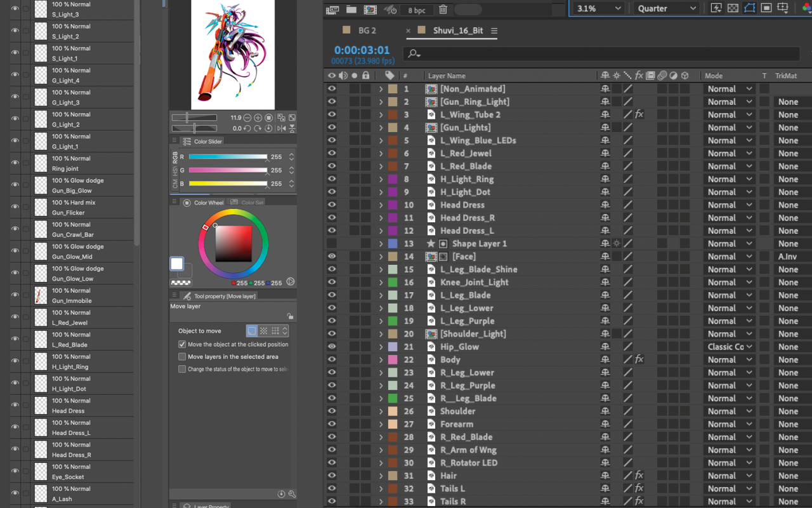The height and width of the screenshot is (508, 812).
Task: Create a new composition from project panel
Action: pos(370,10)
